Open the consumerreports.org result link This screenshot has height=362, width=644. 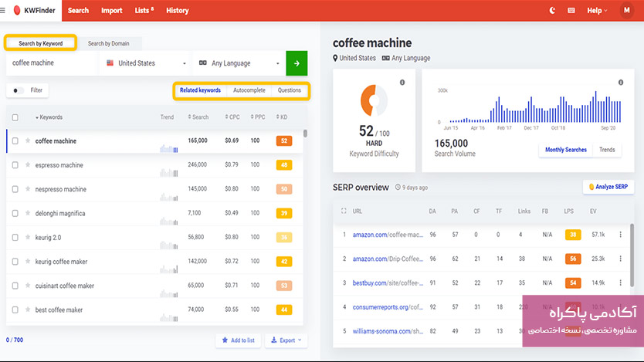tap(388, 307)
